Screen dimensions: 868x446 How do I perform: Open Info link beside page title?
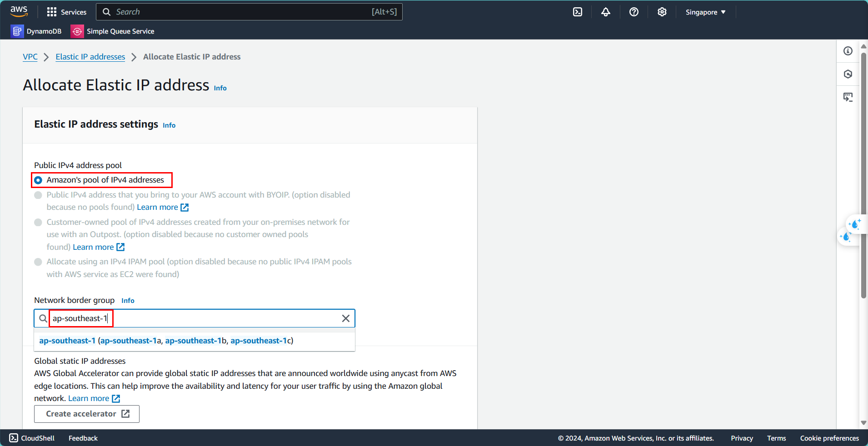[220, 88]
